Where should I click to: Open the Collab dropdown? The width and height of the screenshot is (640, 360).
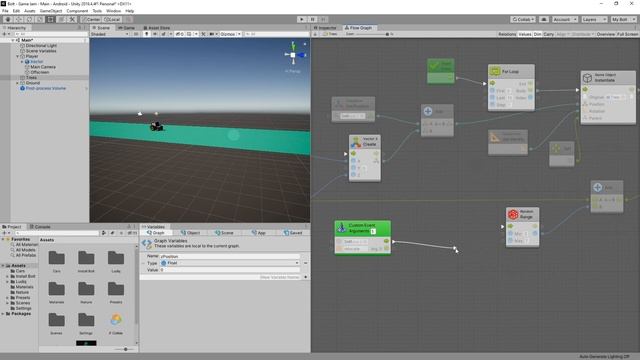click(523, 19)
